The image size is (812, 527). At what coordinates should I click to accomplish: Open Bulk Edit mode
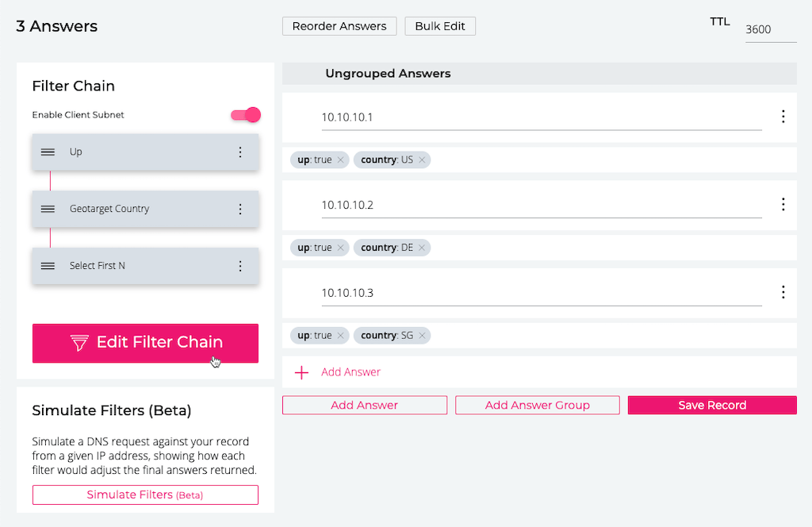point(440,26)
